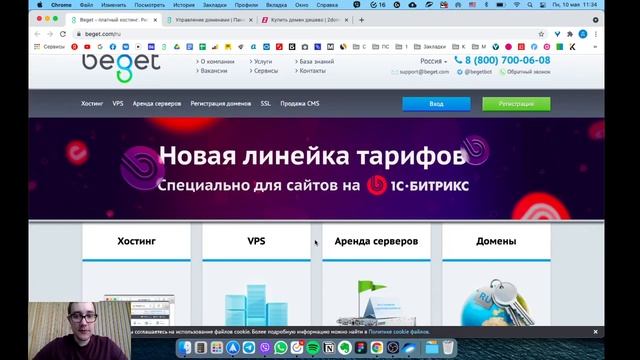Open the YouTube bookmark icon
This screenshot has height=360, width=640.
[x=87, y=47]
